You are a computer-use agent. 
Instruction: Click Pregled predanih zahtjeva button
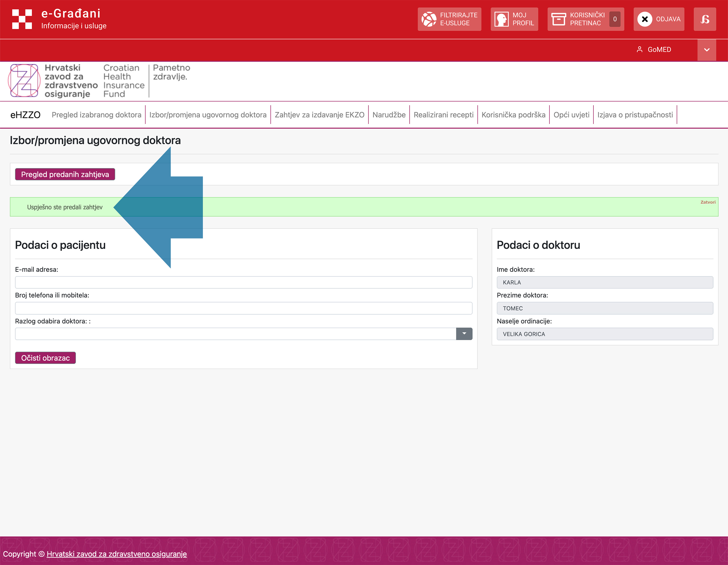coord(65,174)
